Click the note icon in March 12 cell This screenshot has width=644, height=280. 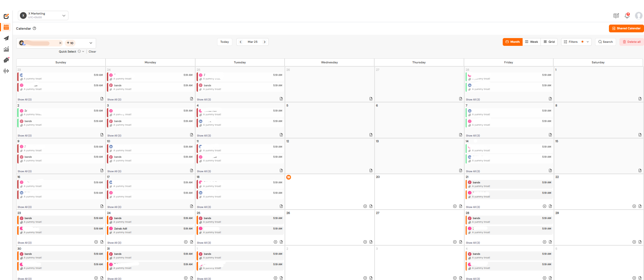coord(371,170)
